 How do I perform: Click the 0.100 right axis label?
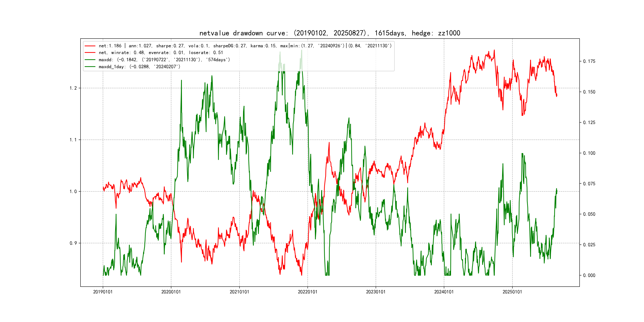(589, 153)
